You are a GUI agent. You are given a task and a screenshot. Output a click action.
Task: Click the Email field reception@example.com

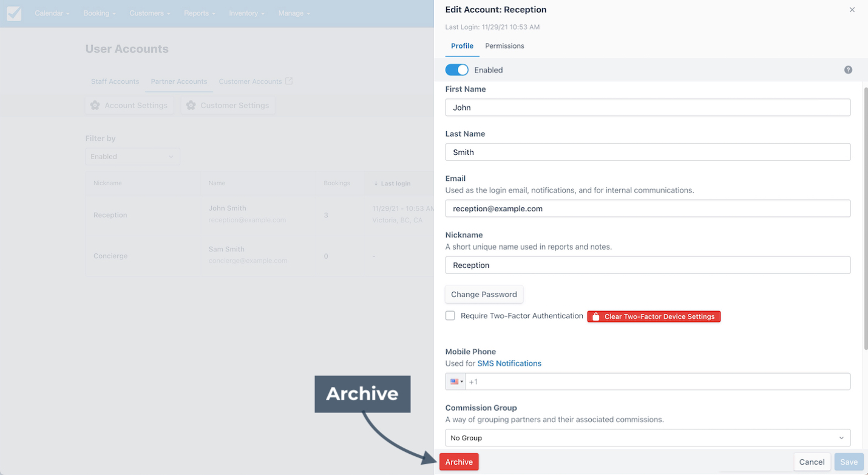click(x=648, y=208)
